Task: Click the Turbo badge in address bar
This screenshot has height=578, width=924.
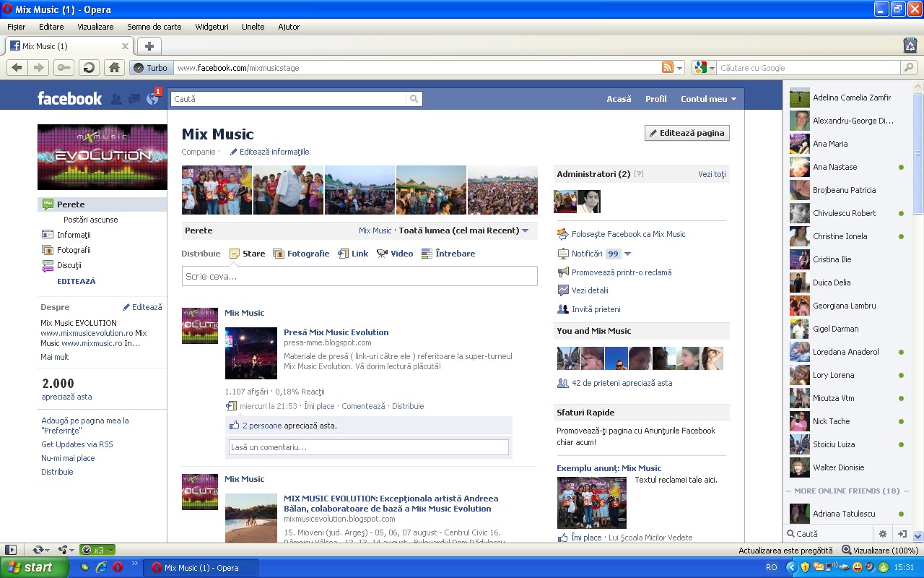Action: 150,68
